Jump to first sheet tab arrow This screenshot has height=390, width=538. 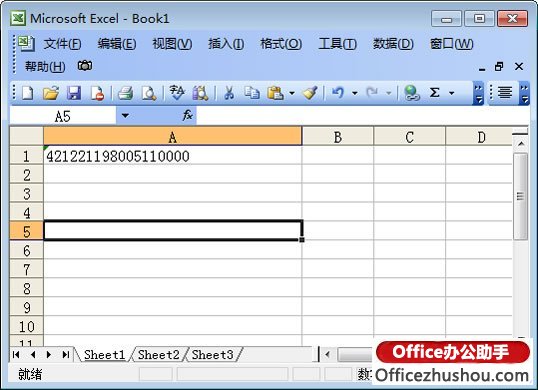pos(16,354)
